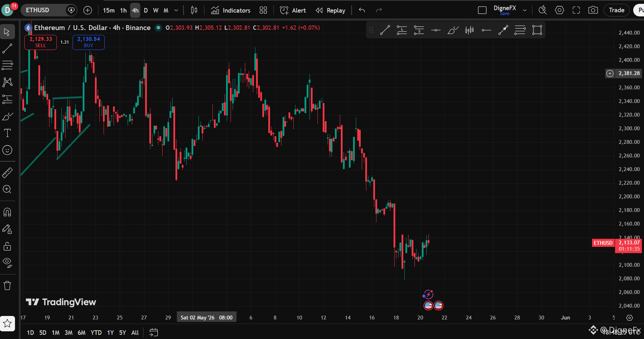Enter fullscreen mode
The image size is (644, 339).
tap(576, 10)
